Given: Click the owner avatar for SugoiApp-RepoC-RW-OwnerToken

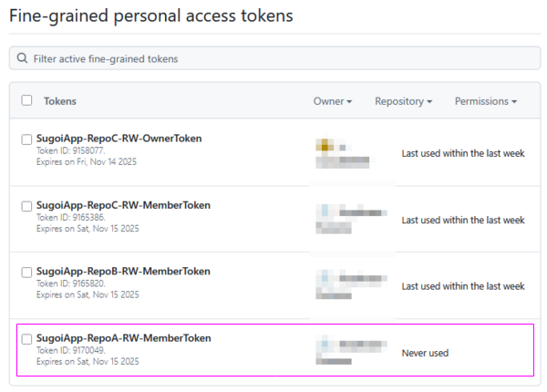Looking at the screenshot, I should click(324, 145).
